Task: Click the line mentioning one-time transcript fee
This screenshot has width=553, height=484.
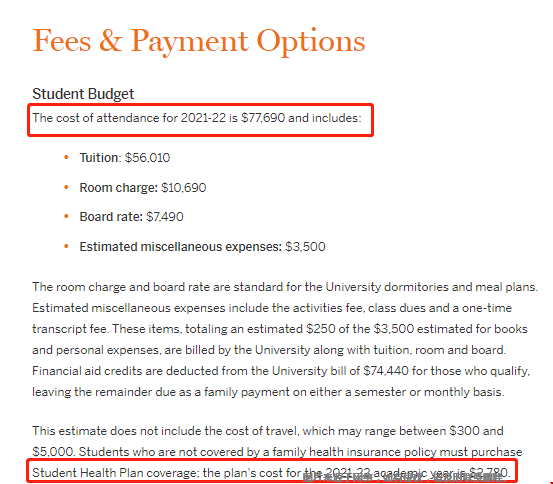Action: 272,308
